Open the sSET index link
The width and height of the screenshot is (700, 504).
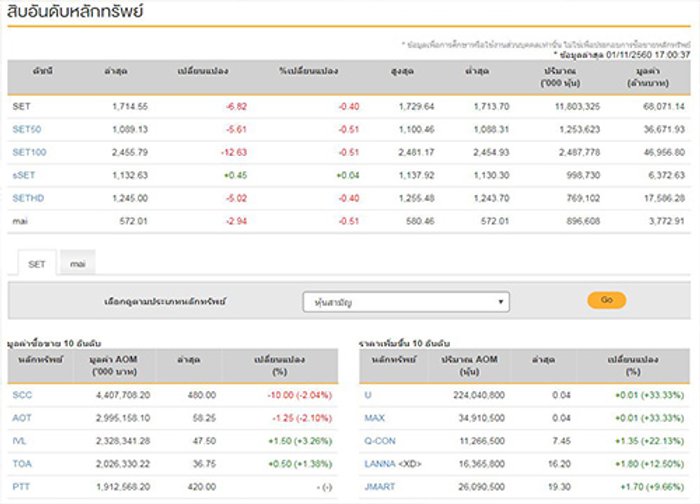[24, 175]
